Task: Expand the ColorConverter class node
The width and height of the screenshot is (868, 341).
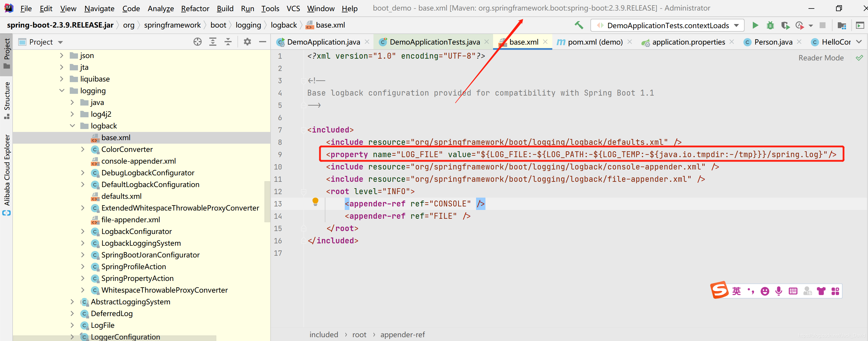Action: (83, 149)
